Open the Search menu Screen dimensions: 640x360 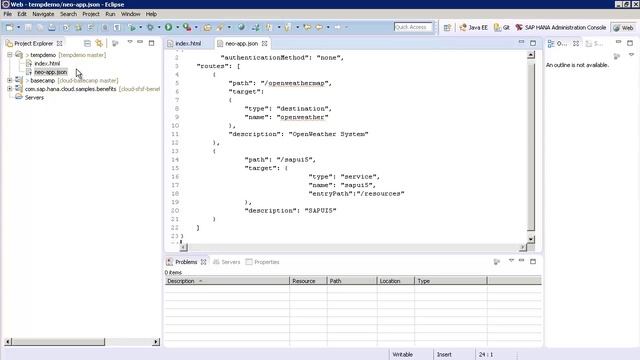click(68, 14)
